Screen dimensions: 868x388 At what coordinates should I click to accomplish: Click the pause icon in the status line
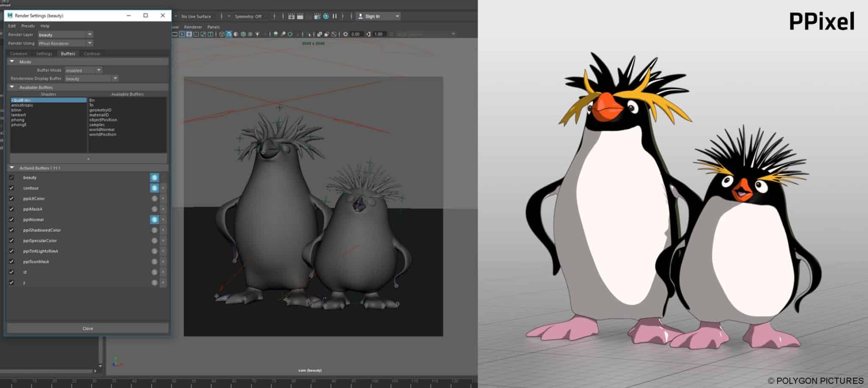334,16
